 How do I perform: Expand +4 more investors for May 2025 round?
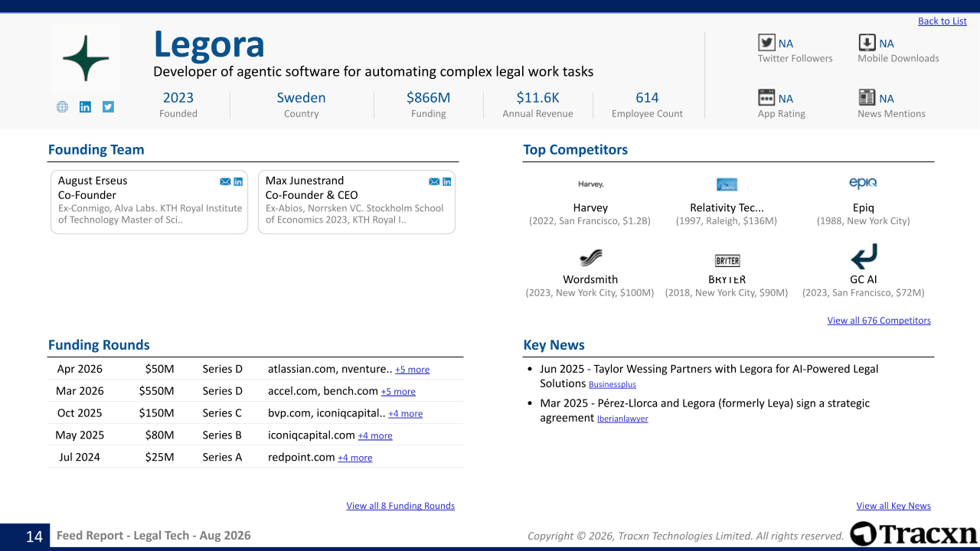[x=375, y=436]
